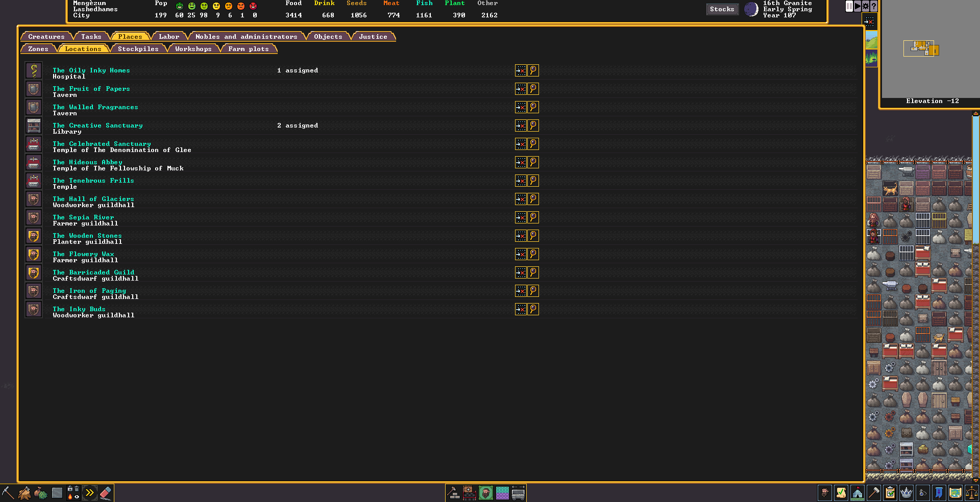Open the Stockpiles sub-tab
This screenshot has height=502, width=980.
[138, 49]
